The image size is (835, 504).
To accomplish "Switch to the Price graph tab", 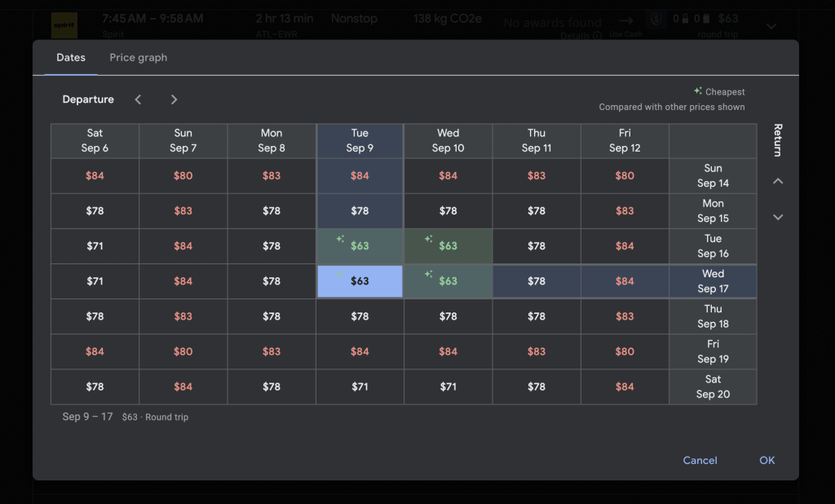I will [x=139, y=58].
